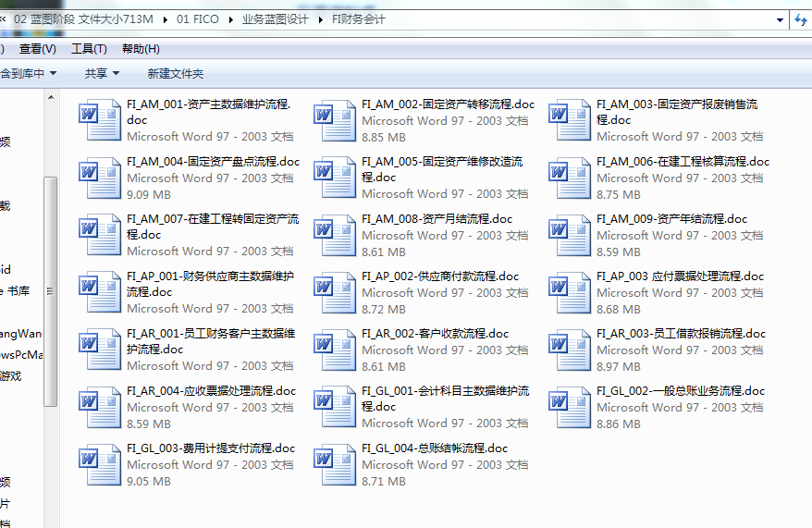Select the FI_AP_002 supplier payment document icon
The height and width of the screenshot is (528, 812).
(335, 292)
